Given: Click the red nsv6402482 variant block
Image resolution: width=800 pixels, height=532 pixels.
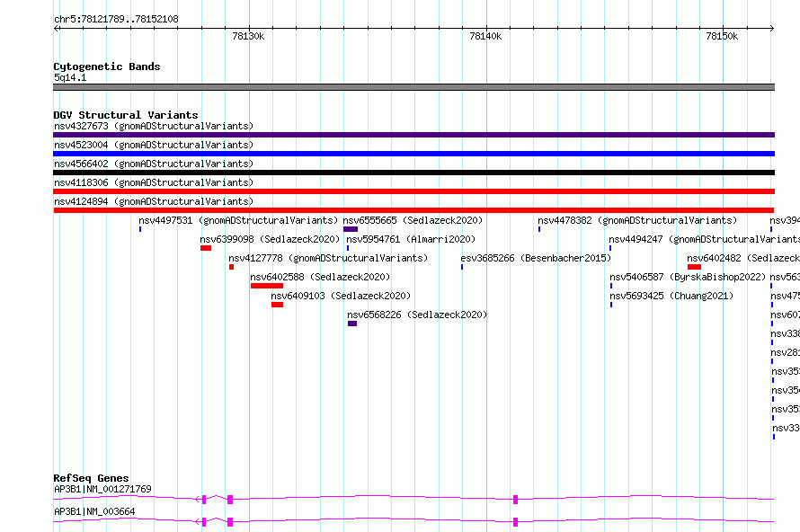Looking at the screenshot, I should click(695, 267).
